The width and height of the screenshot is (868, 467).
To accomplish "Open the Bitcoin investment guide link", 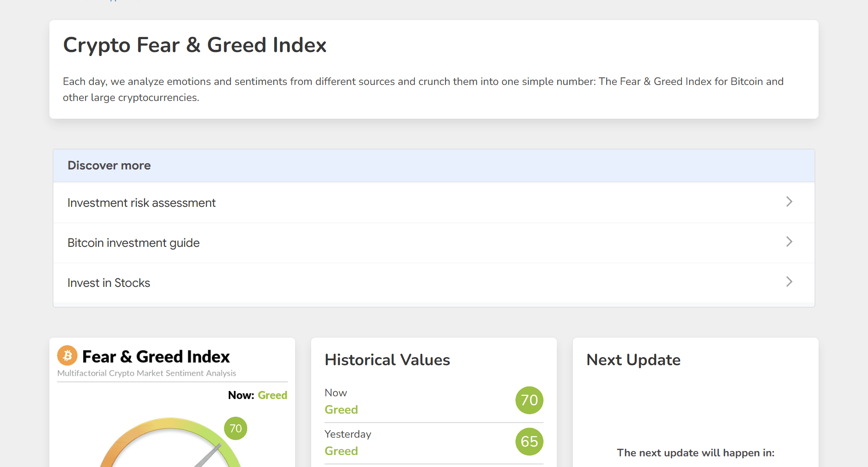I will point(434,242).
